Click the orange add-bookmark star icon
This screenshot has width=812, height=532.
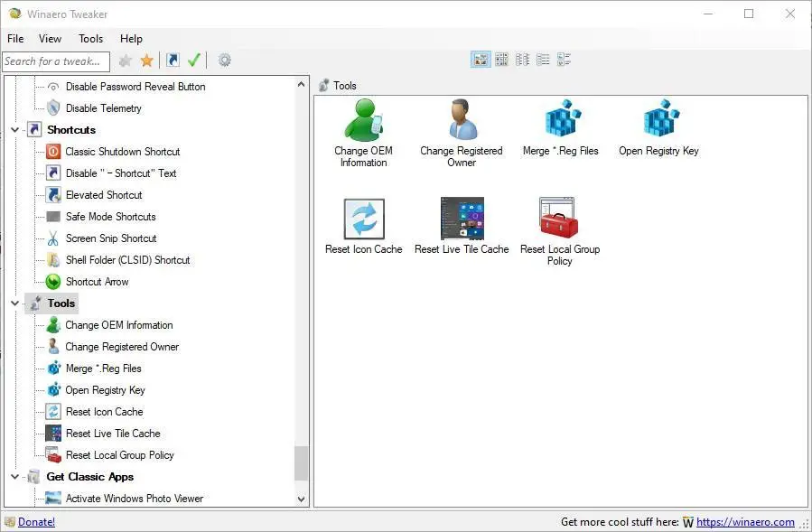147,61
